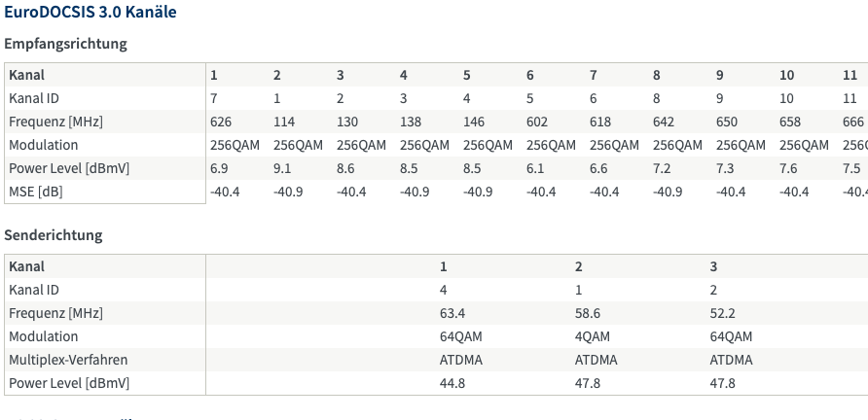Viewport: 868px width, 420px height.
Task: Click the upstream frequency 63.4
Action: [452, 313]
